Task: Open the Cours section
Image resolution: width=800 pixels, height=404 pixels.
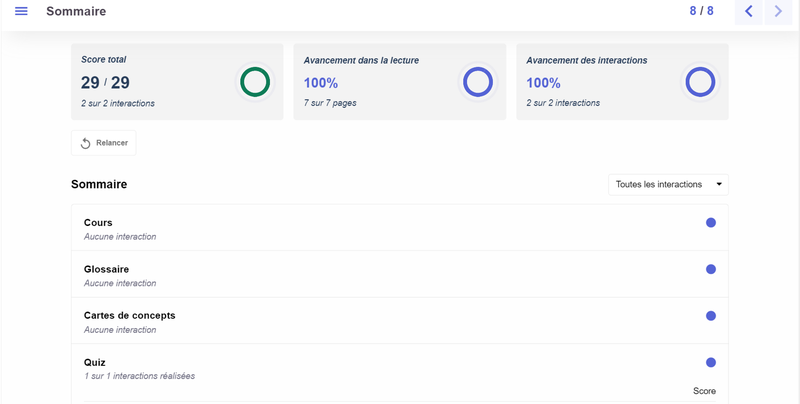Action: (x=98, y=222)
